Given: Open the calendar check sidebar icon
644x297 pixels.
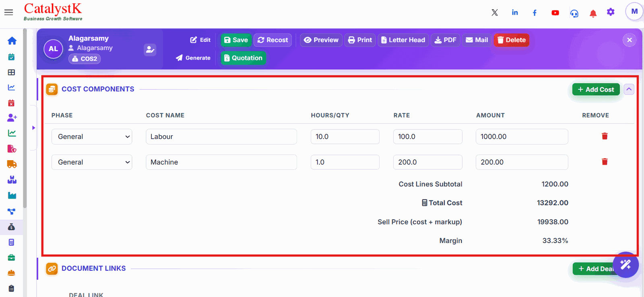Looking at the screenshot, I should 11,57.
